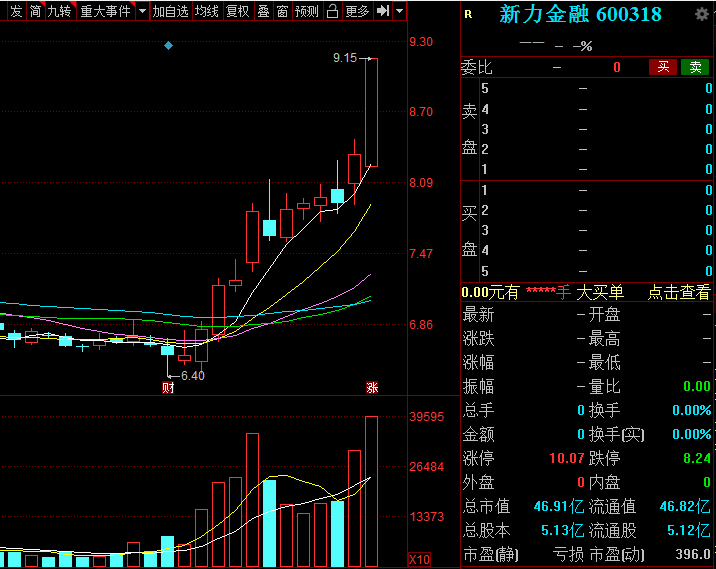Toggle the 均线 moving average display
This screenshot has height=569, width=716.
207,11
